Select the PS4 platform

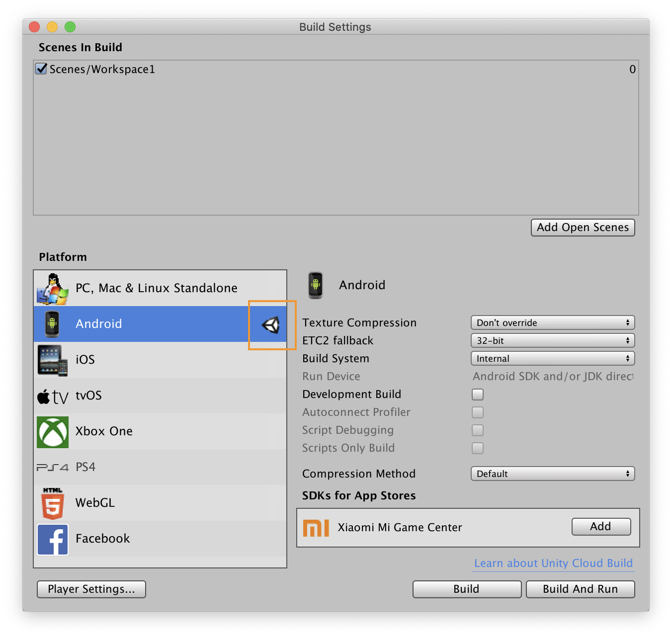coord(160,467)
